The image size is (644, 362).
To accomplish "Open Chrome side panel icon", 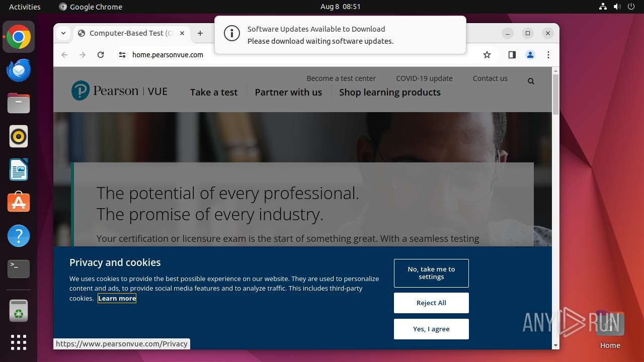I will coord(512,55).
